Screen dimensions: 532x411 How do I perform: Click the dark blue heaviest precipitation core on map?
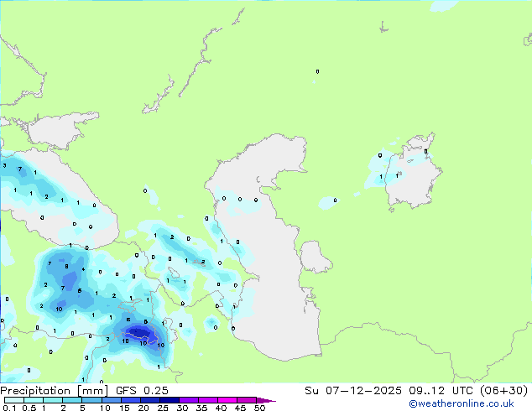140,332
